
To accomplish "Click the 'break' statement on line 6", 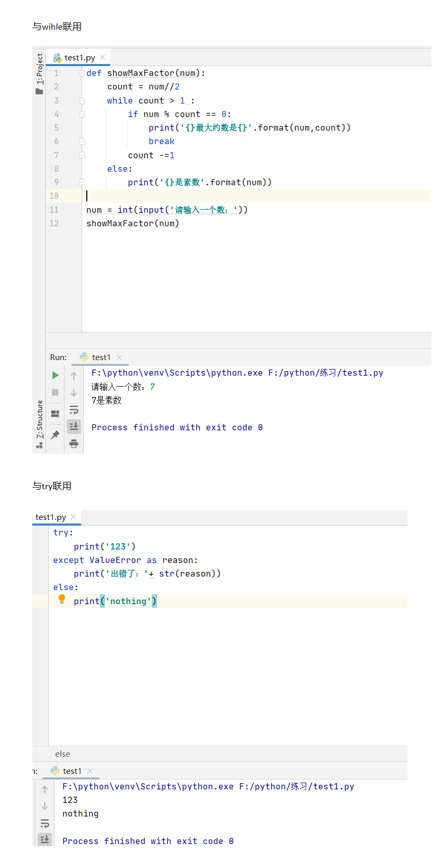I will [162, 142].
